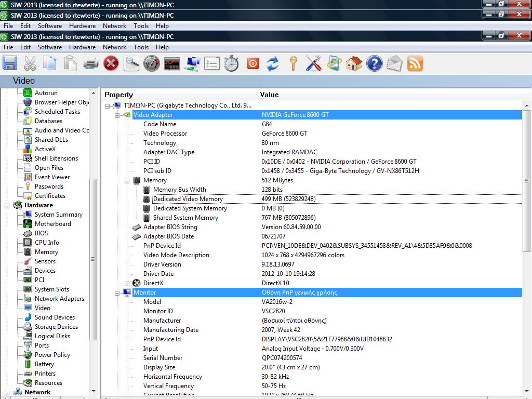Click the sidebar scrollbar down arrow
This screenshot has height=399, width=532.
tap(94, 391)
